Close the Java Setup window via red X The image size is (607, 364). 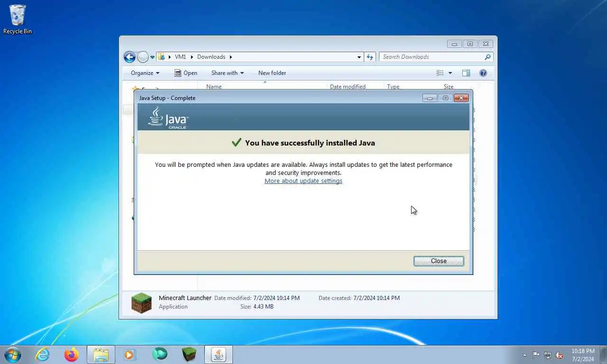461,98
